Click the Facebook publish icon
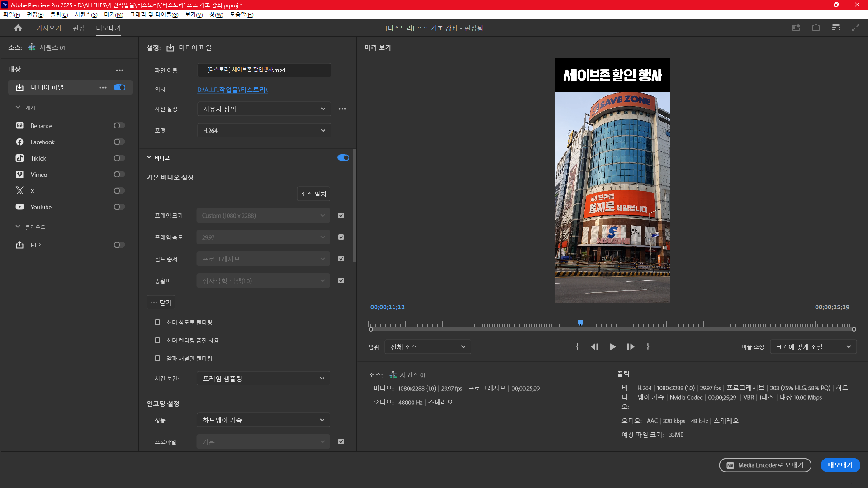868x488 pixels. [x=20, y=142]
